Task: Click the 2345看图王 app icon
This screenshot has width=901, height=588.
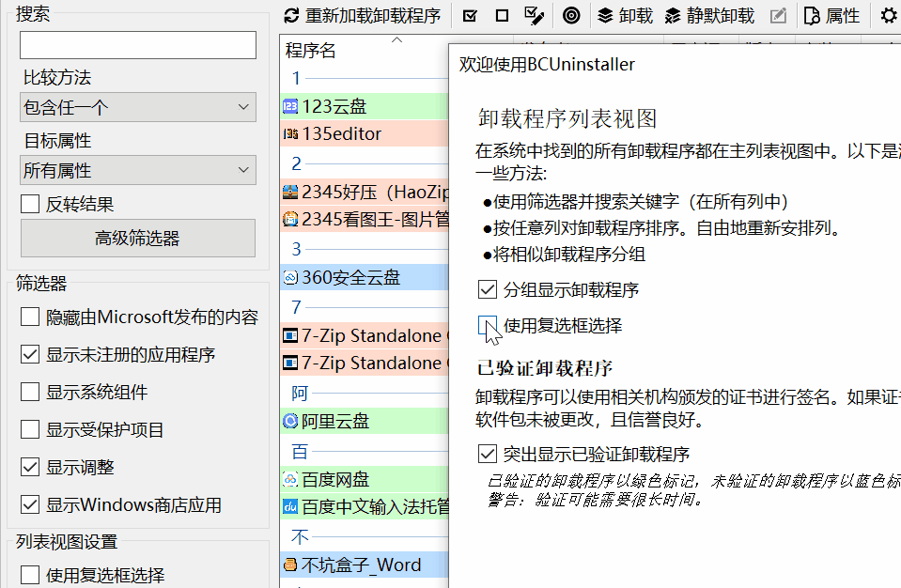Action: tap(290, 219)
